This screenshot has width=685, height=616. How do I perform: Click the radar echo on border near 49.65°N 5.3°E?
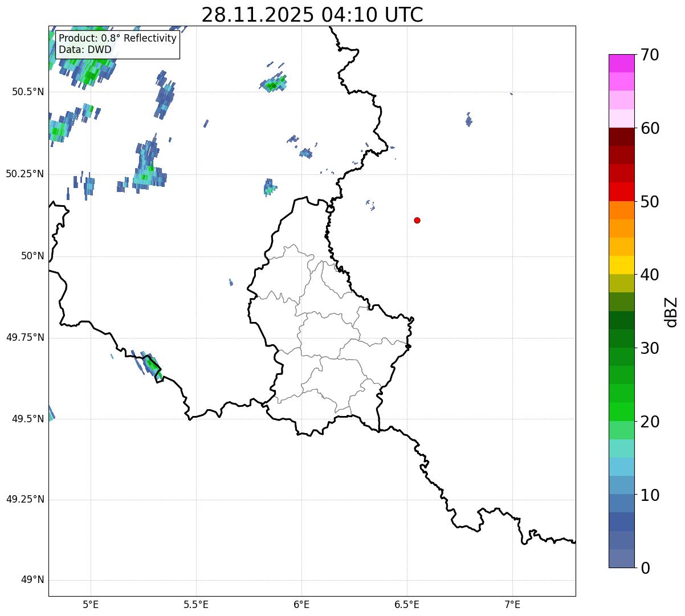152,364
